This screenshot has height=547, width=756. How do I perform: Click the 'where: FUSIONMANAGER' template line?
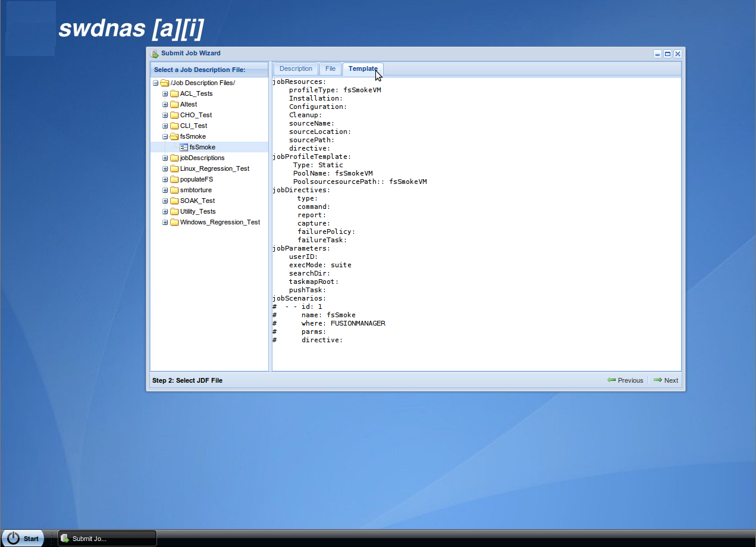(343, 323)
